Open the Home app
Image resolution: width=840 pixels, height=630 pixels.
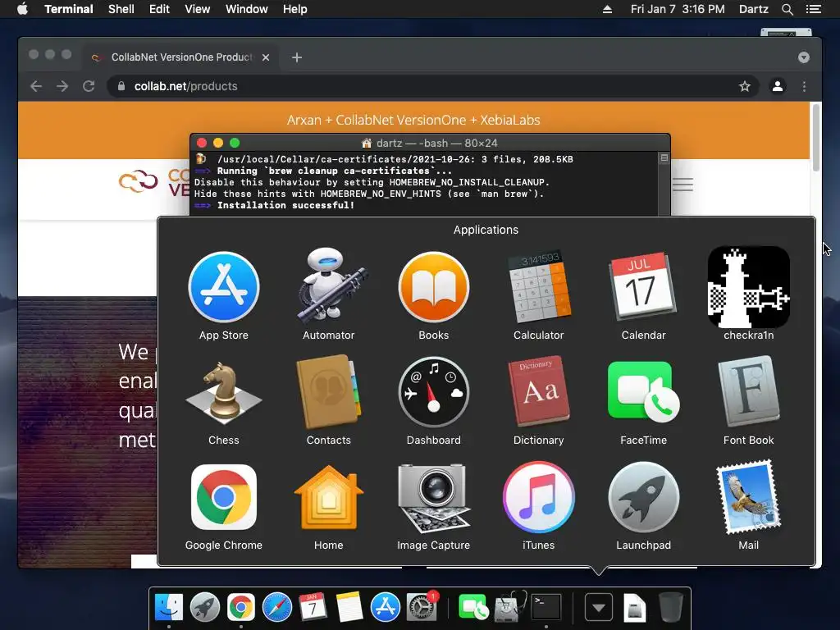click(x=328, y=497)
